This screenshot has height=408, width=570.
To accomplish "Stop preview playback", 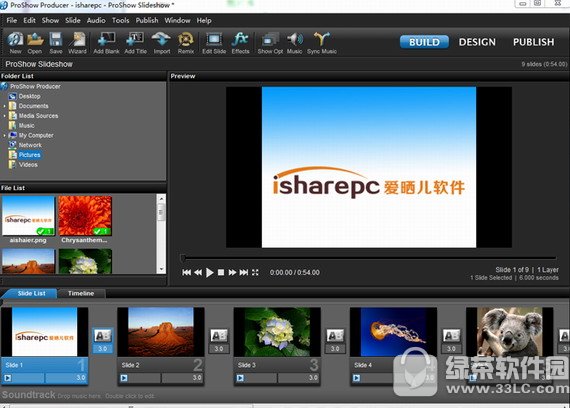I will [221, 272].
